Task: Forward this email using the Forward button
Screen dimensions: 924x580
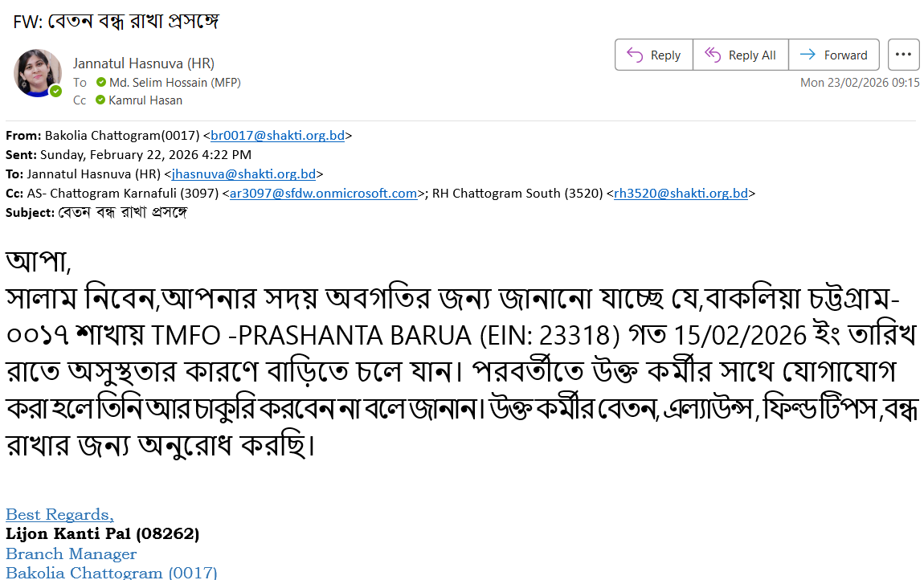Action: coord(834,55)
